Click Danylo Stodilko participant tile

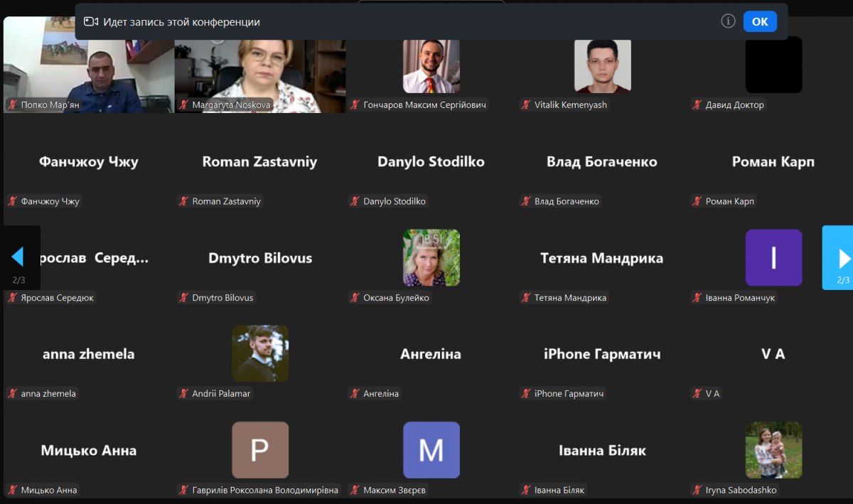click(x=431, y=161)
